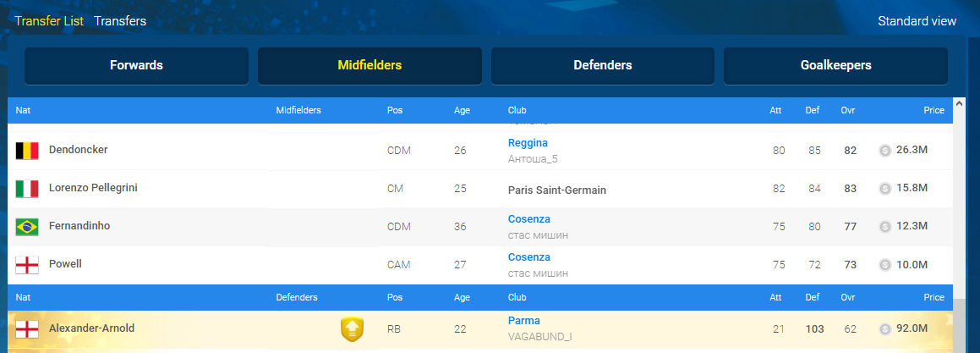The image size is (980, 353).
Task: Click the scrollbar up arrow of the list
Action: 960,104
